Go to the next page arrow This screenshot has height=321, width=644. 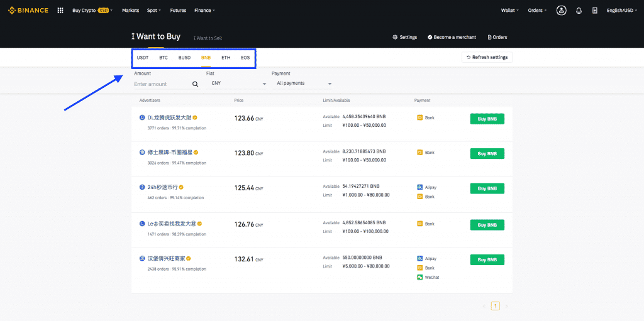point(507,306)
